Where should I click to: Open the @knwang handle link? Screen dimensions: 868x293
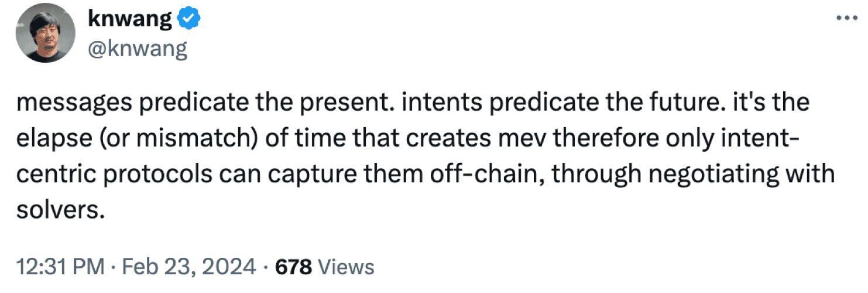click(x=138, y=49)
